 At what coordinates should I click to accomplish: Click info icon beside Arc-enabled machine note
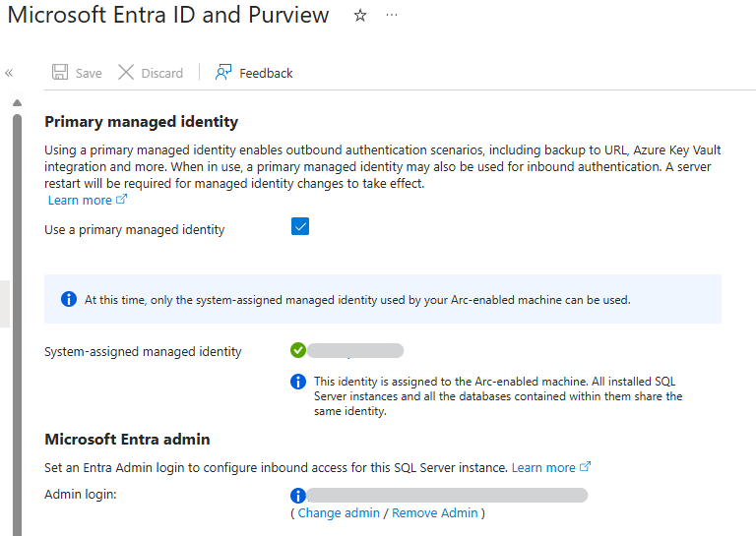(x=298, y=382)
